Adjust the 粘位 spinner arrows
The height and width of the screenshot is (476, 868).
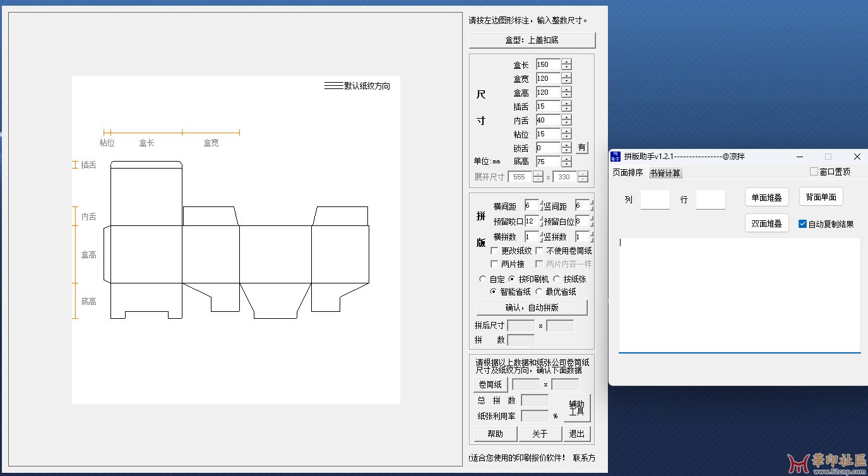[x=567, y=134]
